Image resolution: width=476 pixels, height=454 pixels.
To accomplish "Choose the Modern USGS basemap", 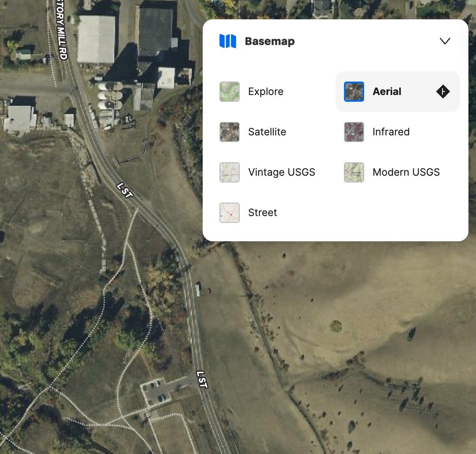I will (406, 172).
